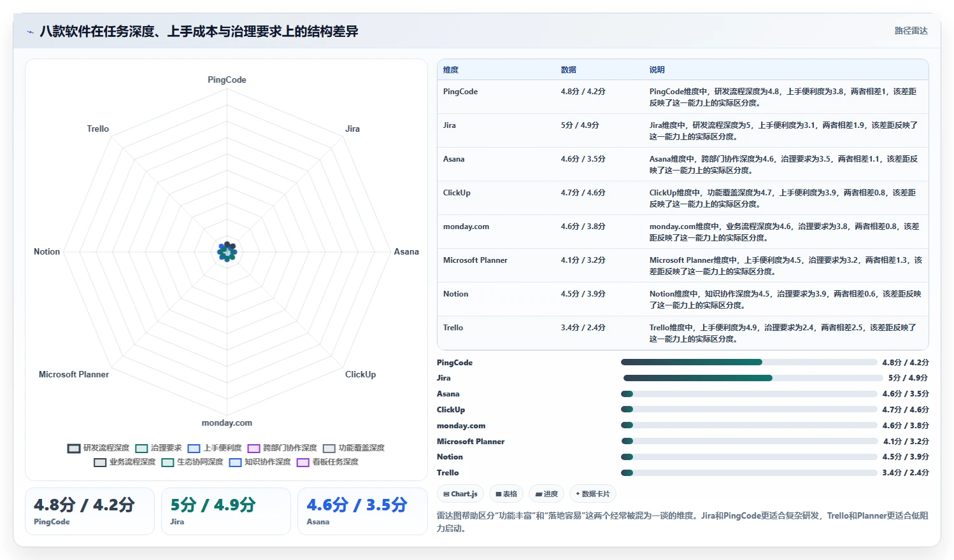Screen dimensions: 954x560
Task: Click the small icon left of the title
Action: [x=30, y=32]
